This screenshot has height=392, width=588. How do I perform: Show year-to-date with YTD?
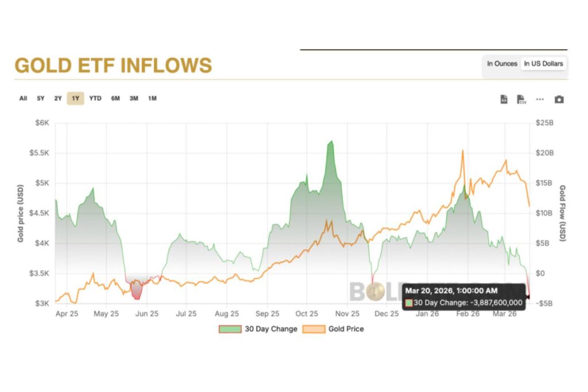click(95, 98)
